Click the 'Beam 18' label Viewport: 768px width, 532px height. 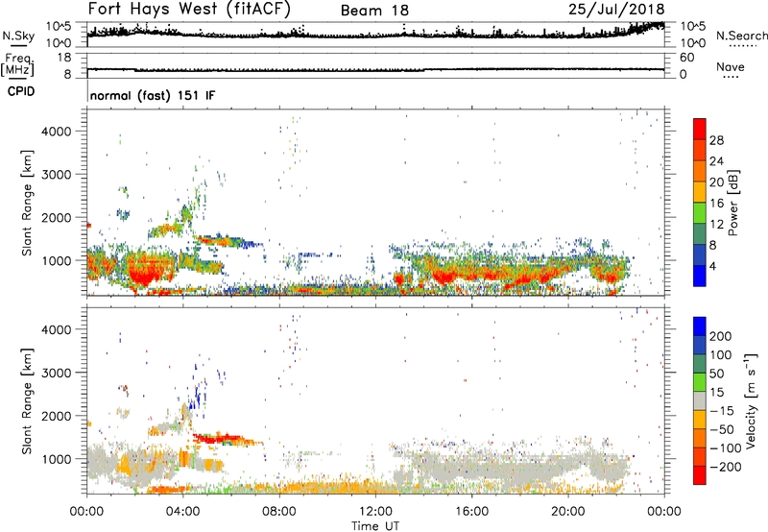coord(374,11)
